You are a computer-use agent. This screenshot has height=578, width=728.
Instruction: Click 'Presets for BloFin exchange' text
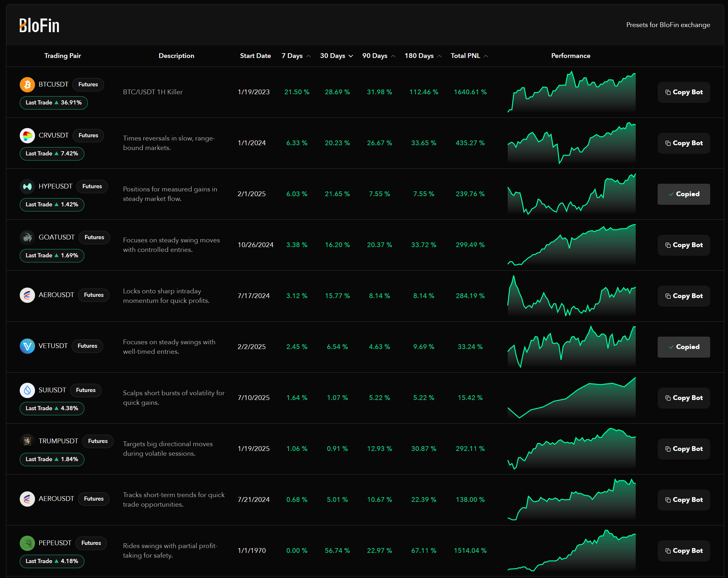[668, 25]
